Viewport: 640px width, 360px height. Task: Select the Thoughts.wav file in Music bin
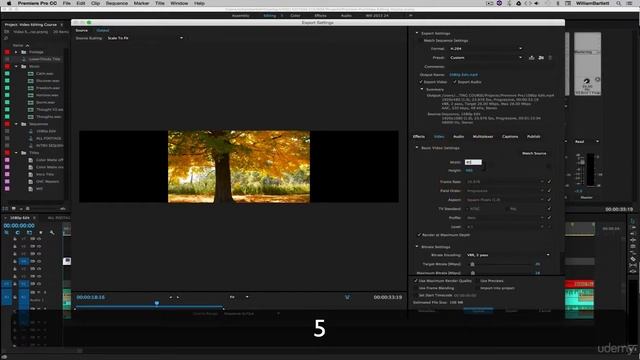click(48, 117)
